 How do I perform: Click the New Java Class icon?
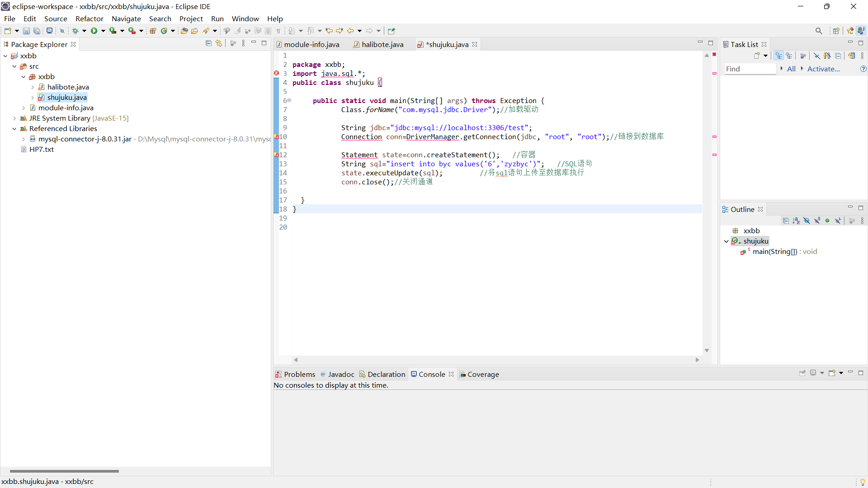(x=164, y=31)
